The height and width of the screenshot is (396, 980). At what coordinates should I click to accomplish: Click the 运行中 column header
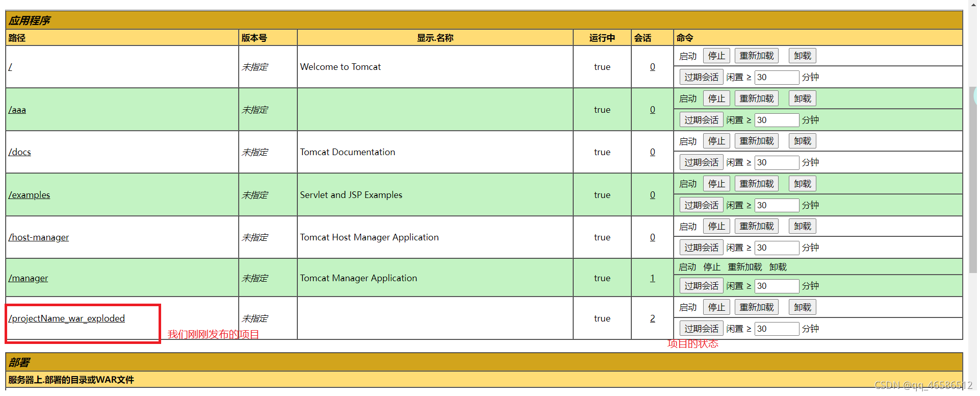[x=602, y=38]
